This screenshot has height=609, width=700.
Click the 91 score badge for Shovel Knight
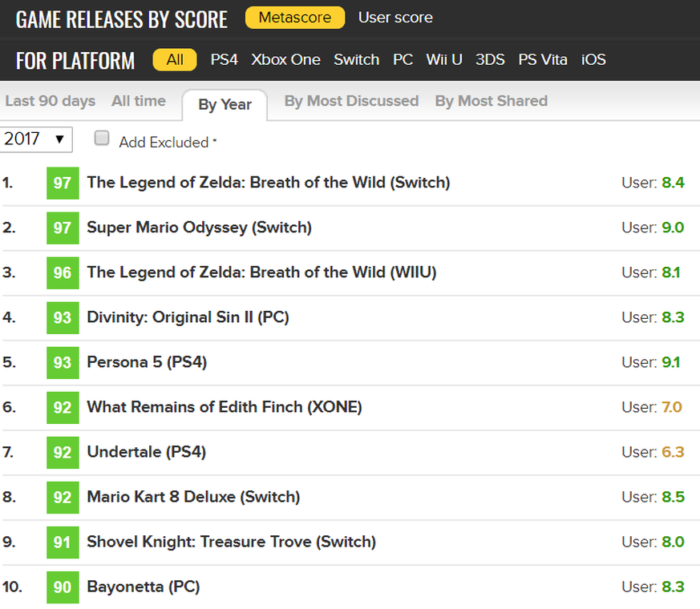[x=63, y=542]
